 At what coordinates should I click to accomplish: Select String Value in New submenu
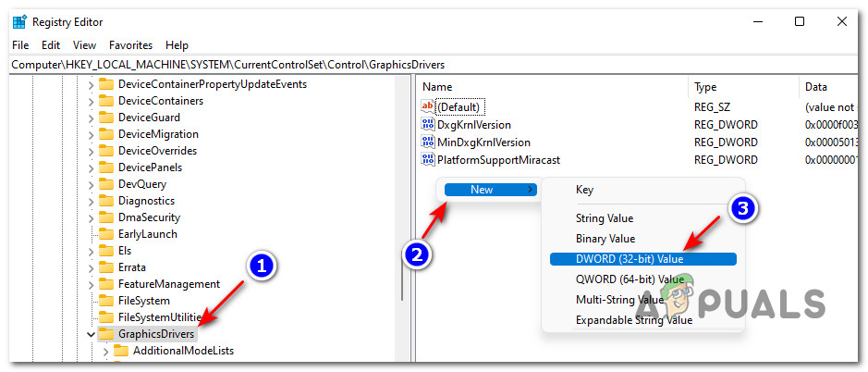[604, 218]
